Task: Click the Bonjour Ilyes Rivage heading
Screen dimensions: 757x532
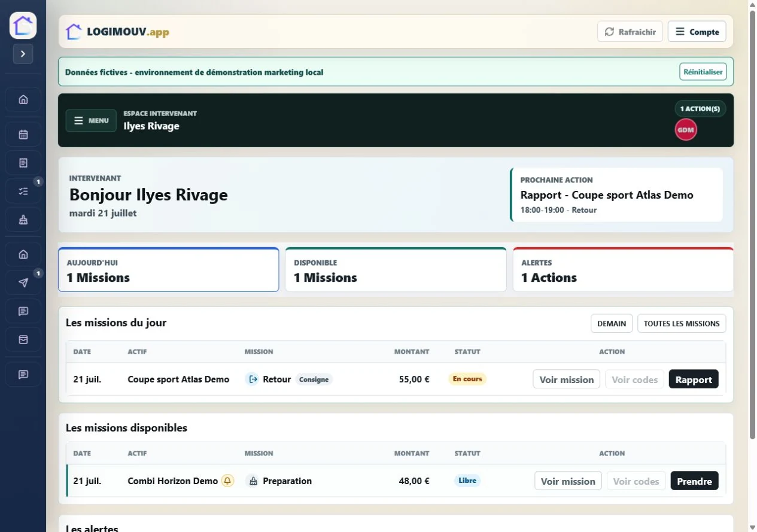Action: (x=148, y=195)
